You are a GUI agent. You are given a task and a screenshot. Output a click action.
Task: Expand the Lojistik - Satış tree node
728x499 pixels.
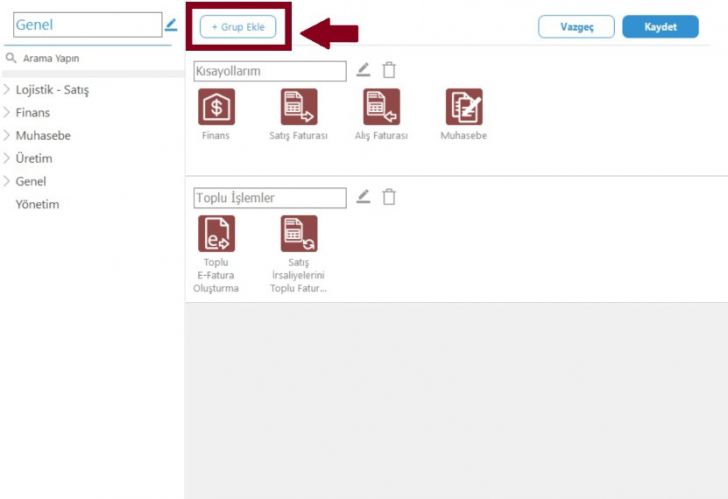tap(6, 90)
